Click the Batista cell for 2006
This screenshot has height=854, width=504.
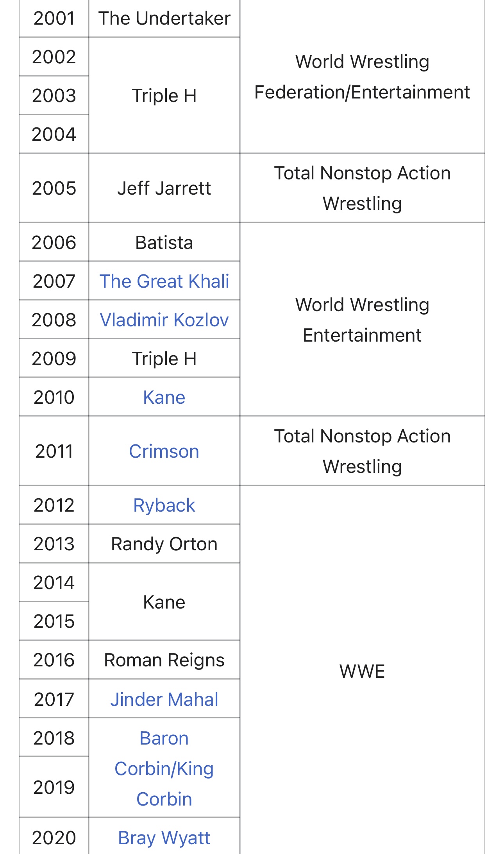[164, 242]
